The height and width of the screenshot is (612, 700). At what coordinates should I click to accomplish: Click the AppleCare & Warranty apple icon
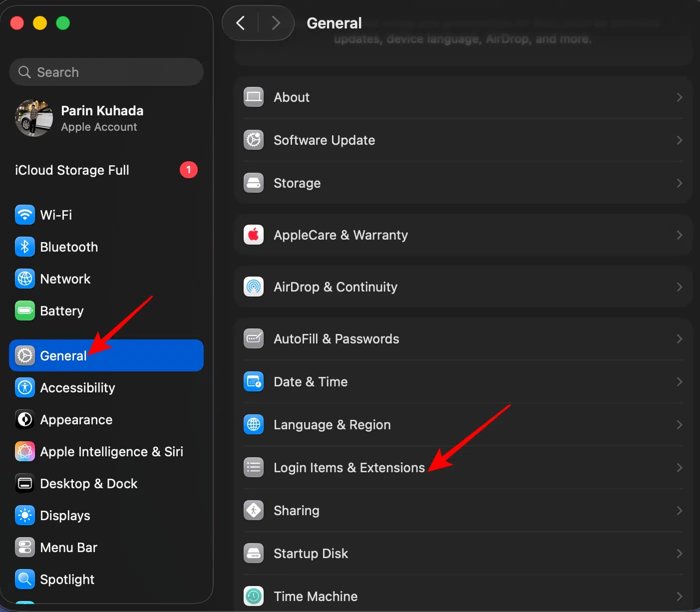(254, 235)
